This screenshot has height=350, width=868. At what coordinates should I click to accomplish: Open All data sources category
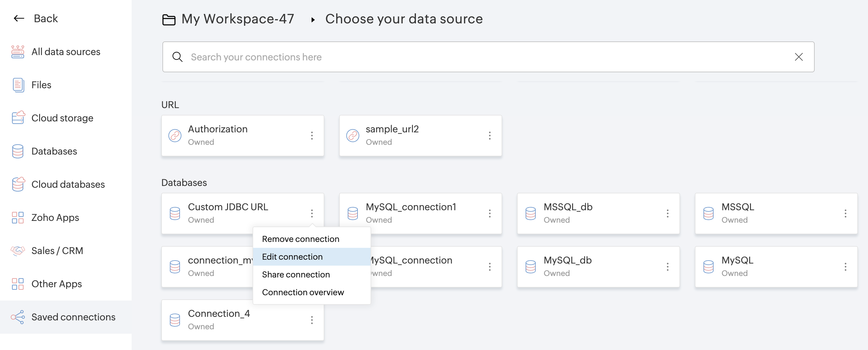click(x=66, y=52)
